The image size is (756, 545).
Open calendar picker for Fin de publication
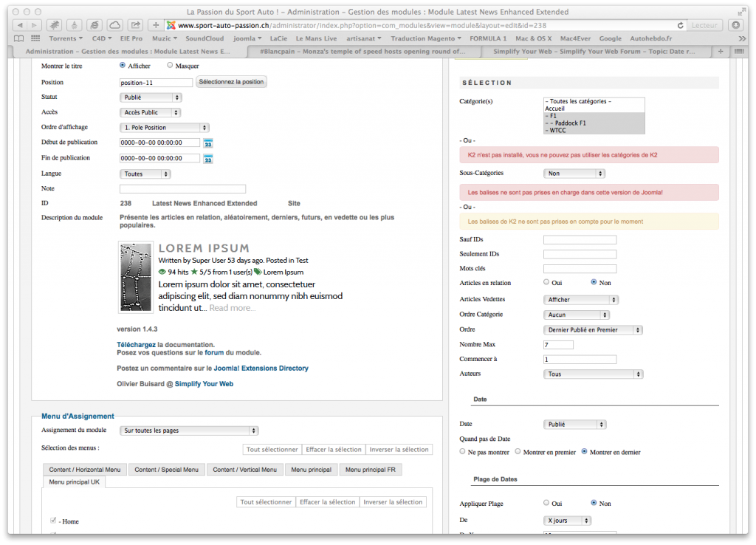coord(208,158)
